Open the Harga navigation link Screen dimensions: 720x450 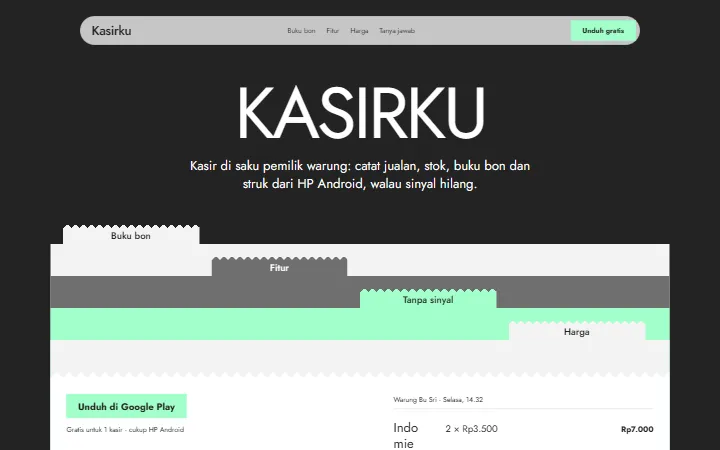click(359, 31)
